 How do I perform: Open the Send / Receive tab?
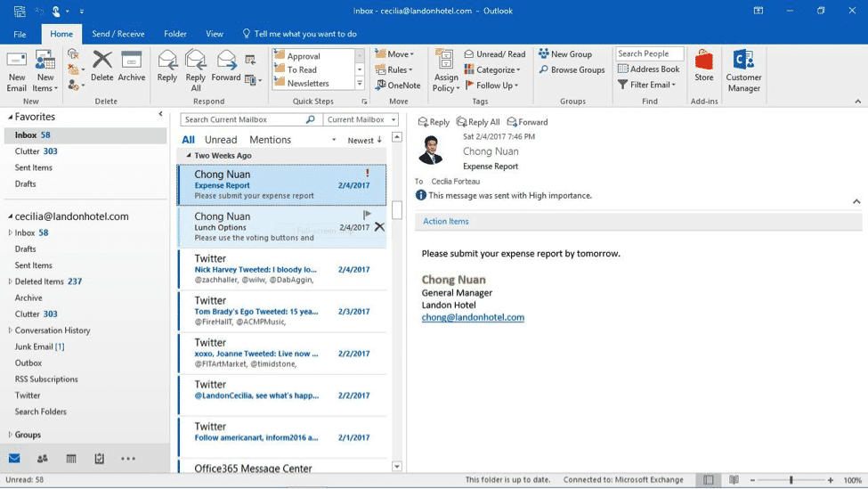pyautogui.click(x=118, y=34)
